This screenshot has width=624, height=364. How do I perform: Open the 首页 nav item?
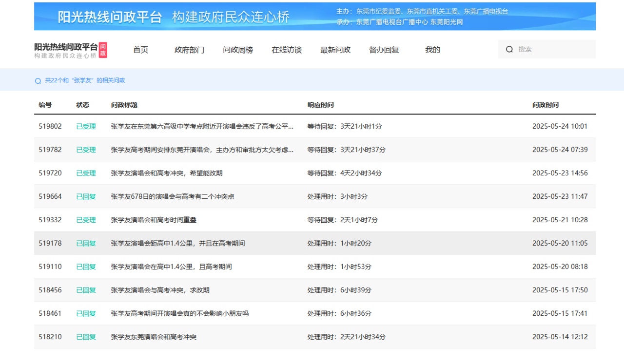pyautogui.click(x=140, y=50)
